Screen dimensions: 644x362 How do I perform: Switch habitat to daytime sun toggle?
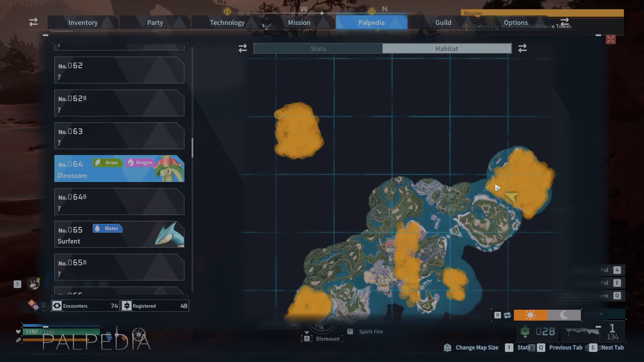531,315
